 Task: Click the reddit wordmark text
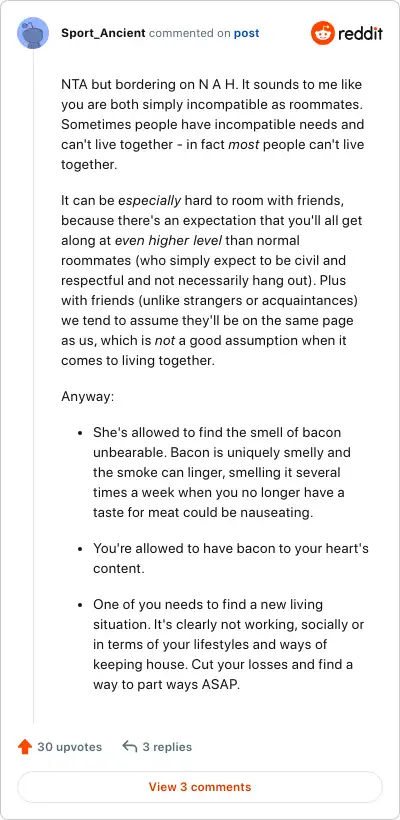point(360,34)
